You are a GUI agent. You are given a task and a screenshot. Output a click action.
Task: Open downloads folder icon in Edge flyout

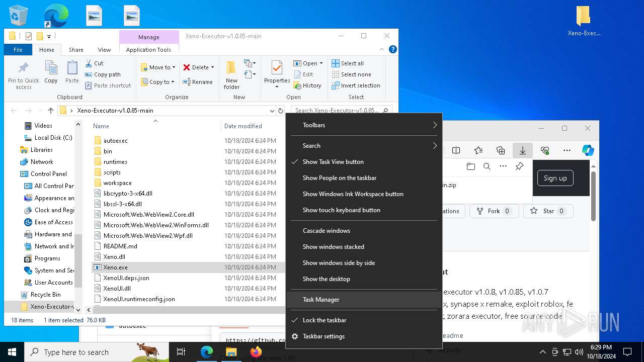[471, 166]
